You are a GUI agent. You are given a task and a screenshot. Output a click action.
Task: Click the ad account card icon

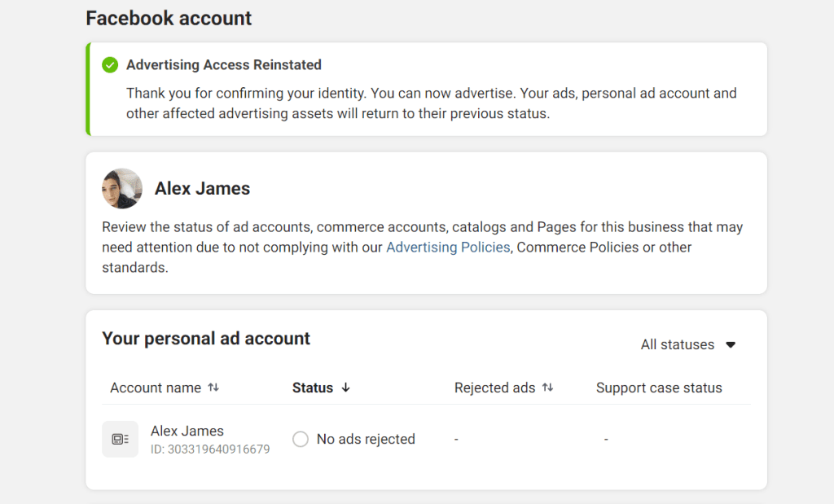(120, 439)
